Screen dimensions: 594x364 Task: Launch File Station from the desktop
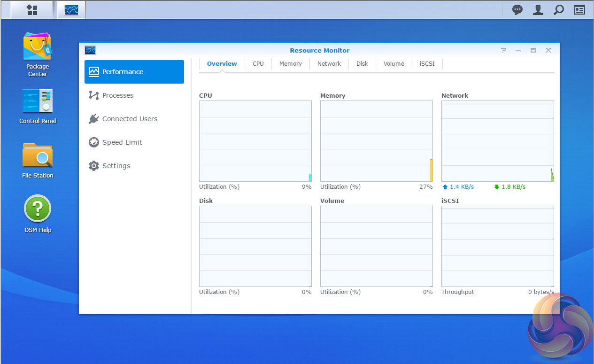coord(38,156)
